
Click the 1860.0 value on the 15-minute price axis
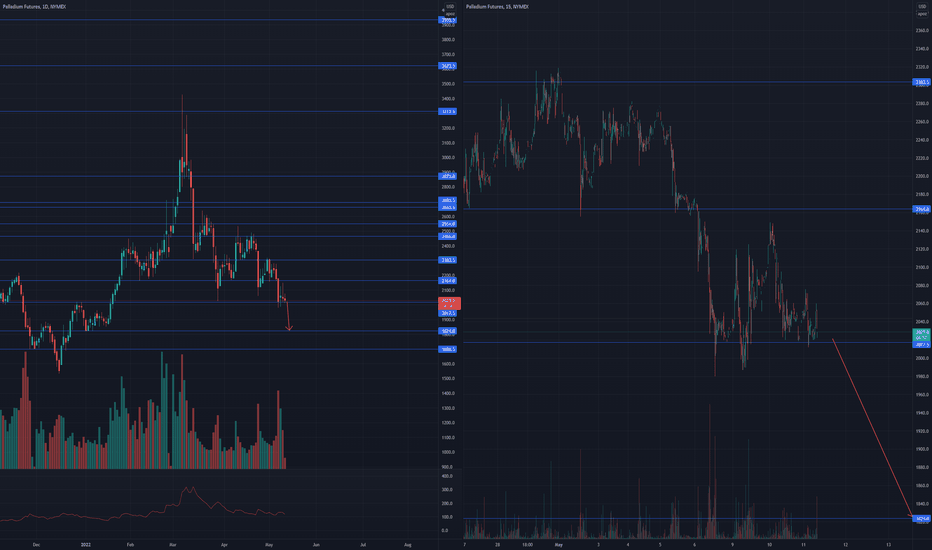pyautogui.click(x=922, y=486)
